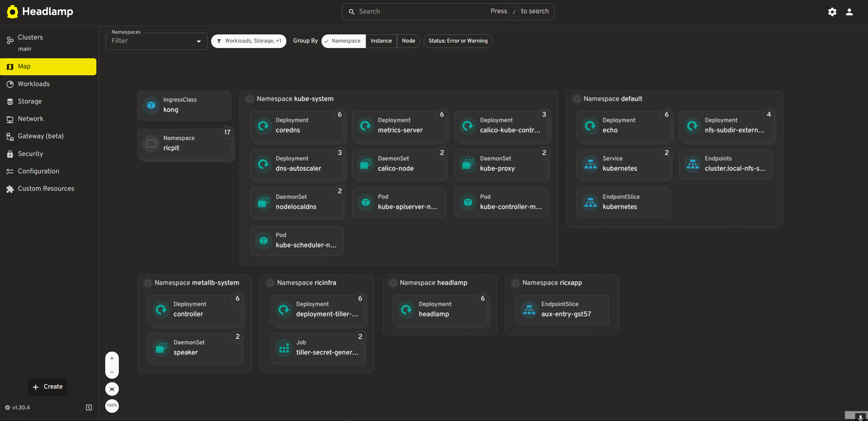Open the Gateway (beta) section

click(x=48, y=136)
